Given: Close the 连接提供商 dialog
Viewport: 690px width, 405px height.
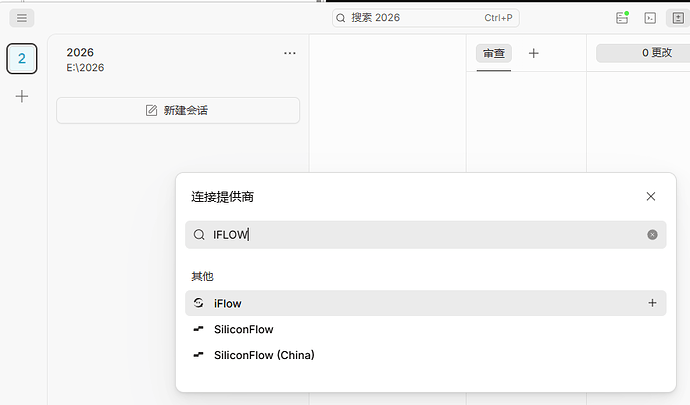Looking at the screenshot, I should pyautogui.click(x=651, y=196).
